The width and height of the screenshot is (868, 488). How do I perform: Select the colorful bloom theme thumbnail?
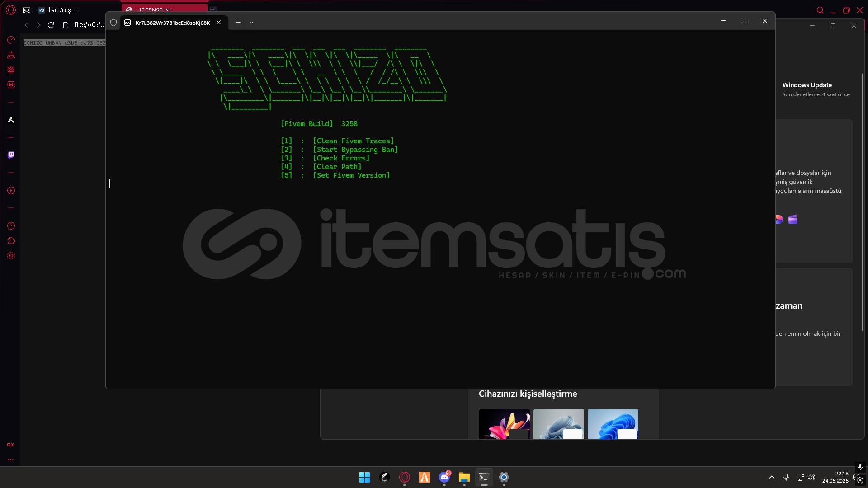pyautogui.click(x=505, y=424)
